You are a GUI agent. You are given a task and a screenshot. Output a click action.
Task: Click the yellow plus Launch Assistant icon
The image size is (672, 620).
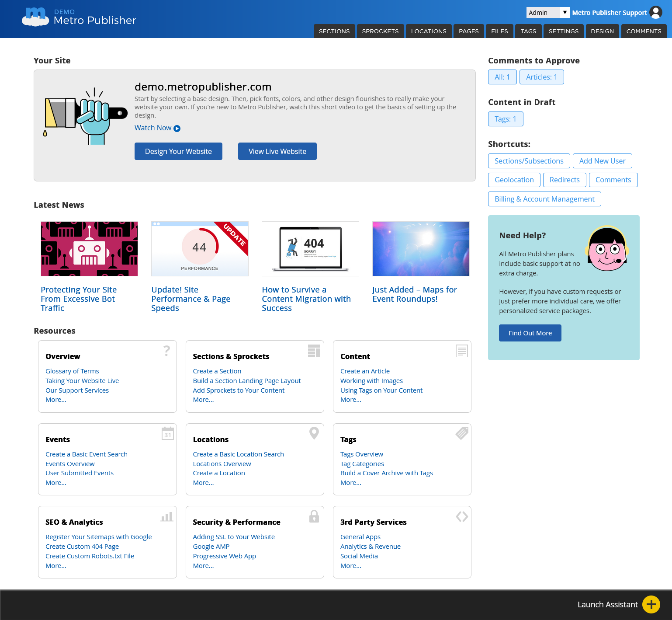pyautogui.click(x=651, y=604)
